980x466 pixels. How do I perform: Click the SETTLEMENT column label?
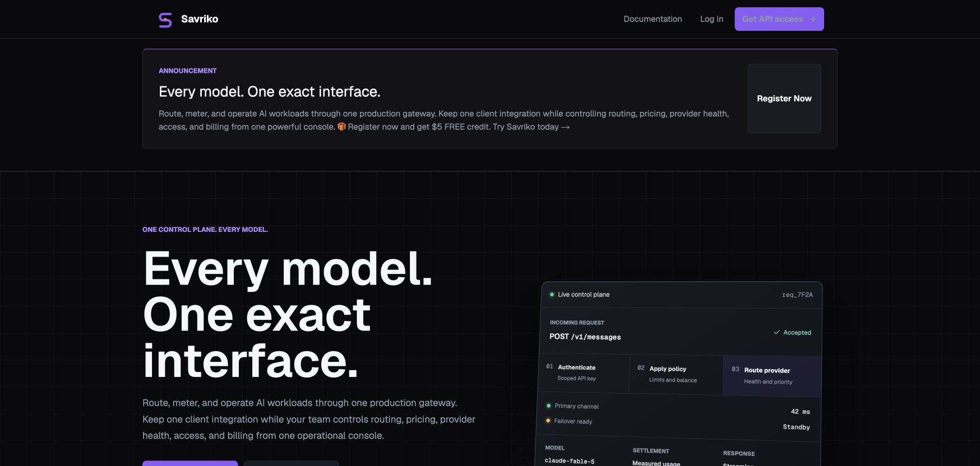[651, 451]
